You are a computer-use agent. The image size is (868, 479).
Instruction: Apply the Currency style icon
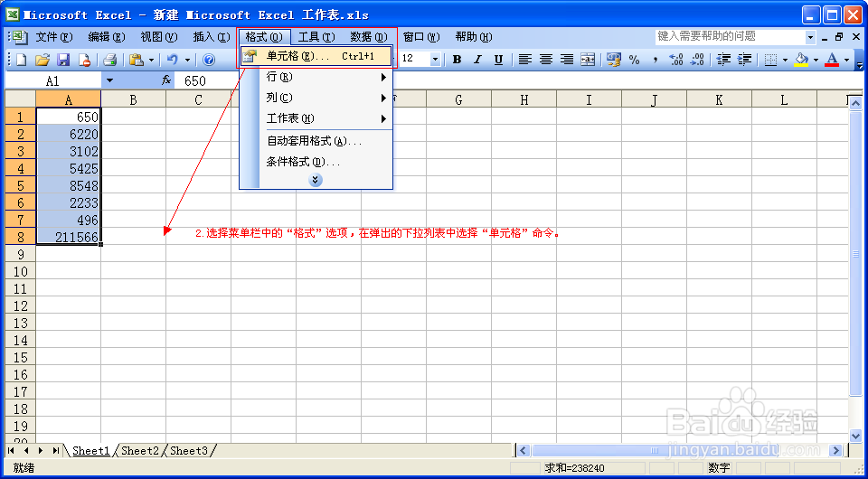[613, 59]
